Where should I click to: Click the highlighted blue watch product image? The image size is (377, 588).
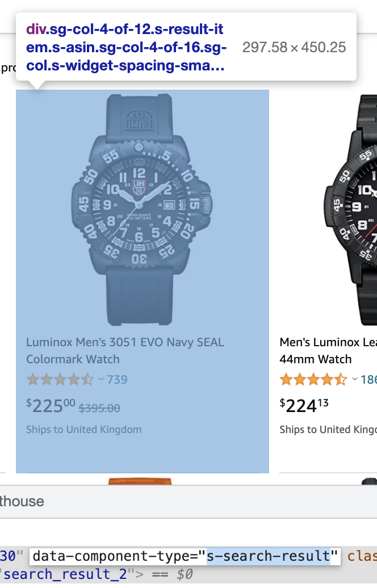(x=142, y=210)
